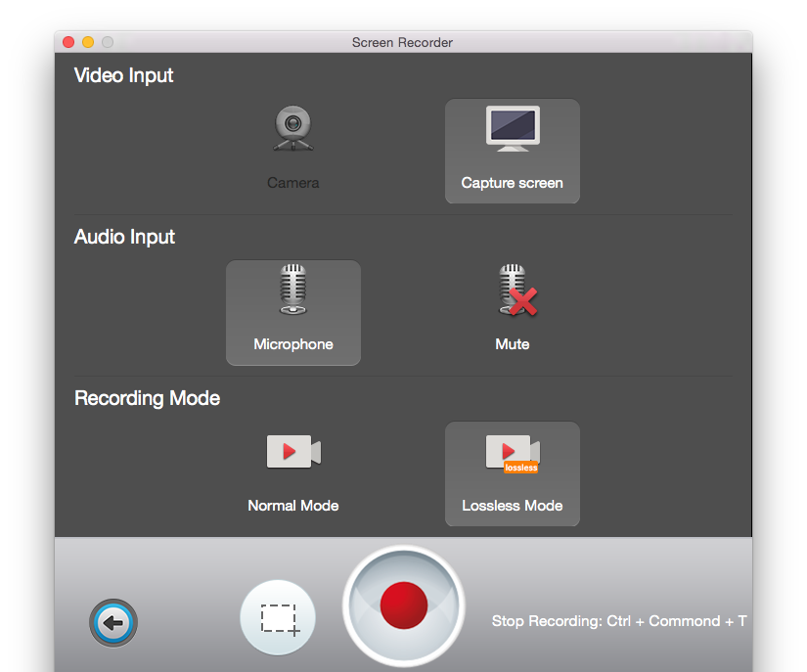The height and width of the screenshot is (672, 807).
Task: Switch to Normal Mode recording
Action: click(293, 474)
